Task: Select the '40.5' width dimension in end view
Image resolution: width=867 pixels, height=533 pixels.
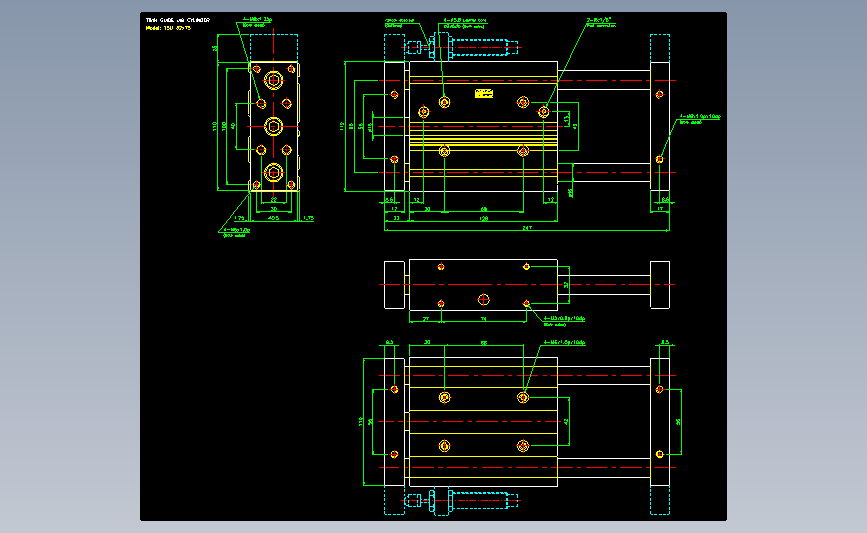Action: coord(273,218)
